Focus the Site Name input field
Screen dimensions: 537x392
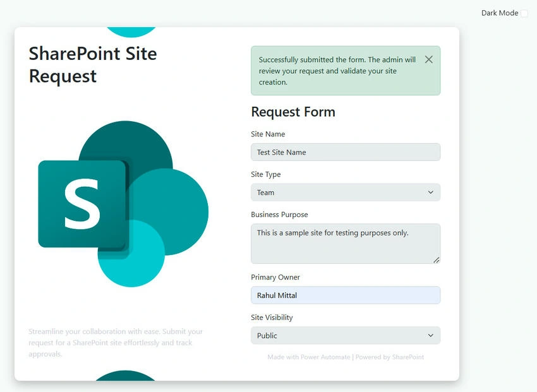(345, 152)
